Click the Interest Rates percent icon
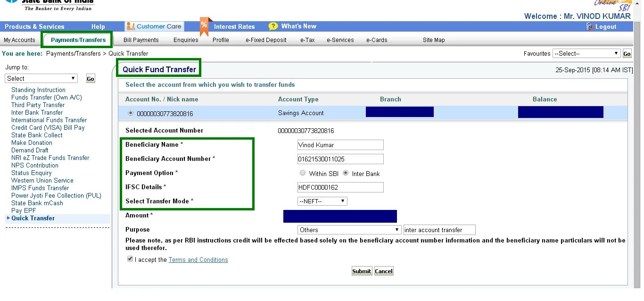This screenshot has height=301, width=644. (x=204, y=26)
